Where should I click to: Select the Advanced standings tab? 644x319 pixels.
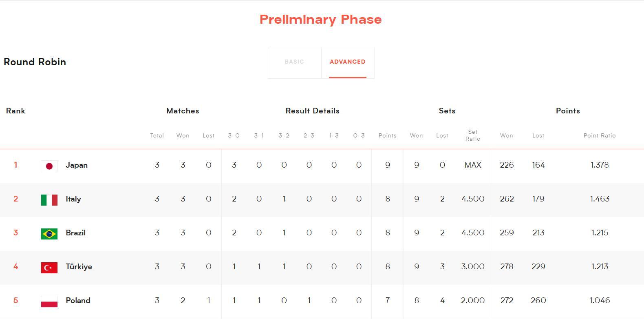(347, 62)
